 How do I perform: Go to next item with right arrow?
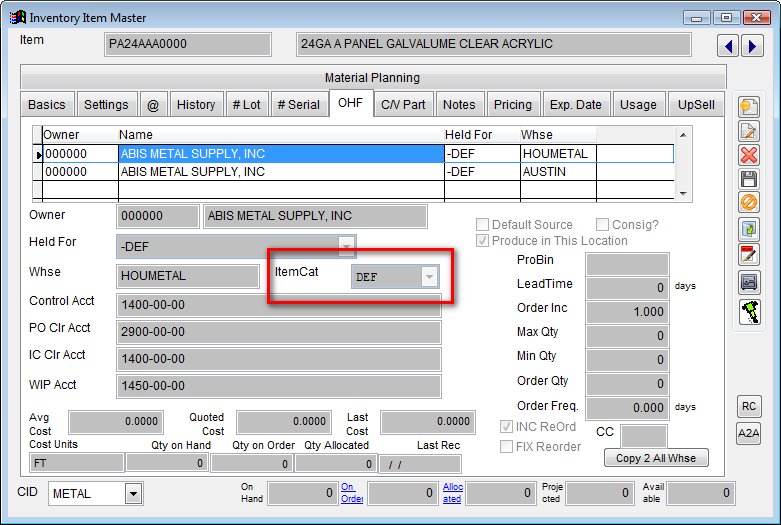751,46
